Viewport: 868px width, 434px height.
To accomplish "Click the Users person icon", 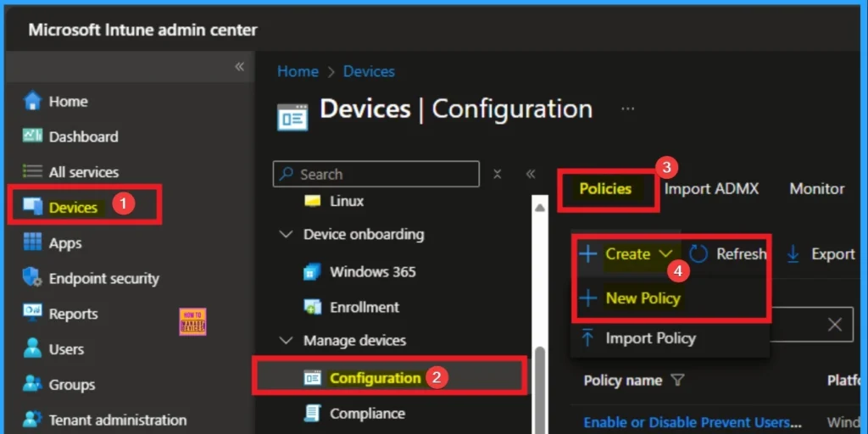I will pyautogui.click(x=32, y=348).
